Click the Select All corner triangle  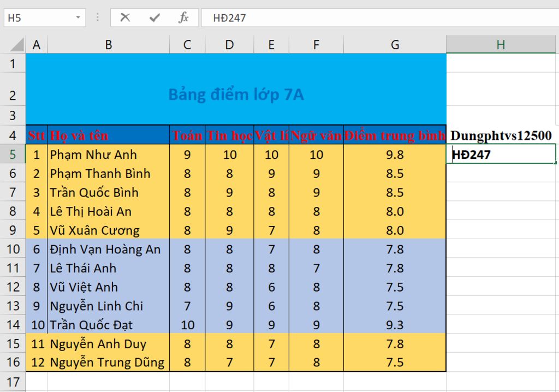click(16, 45)
